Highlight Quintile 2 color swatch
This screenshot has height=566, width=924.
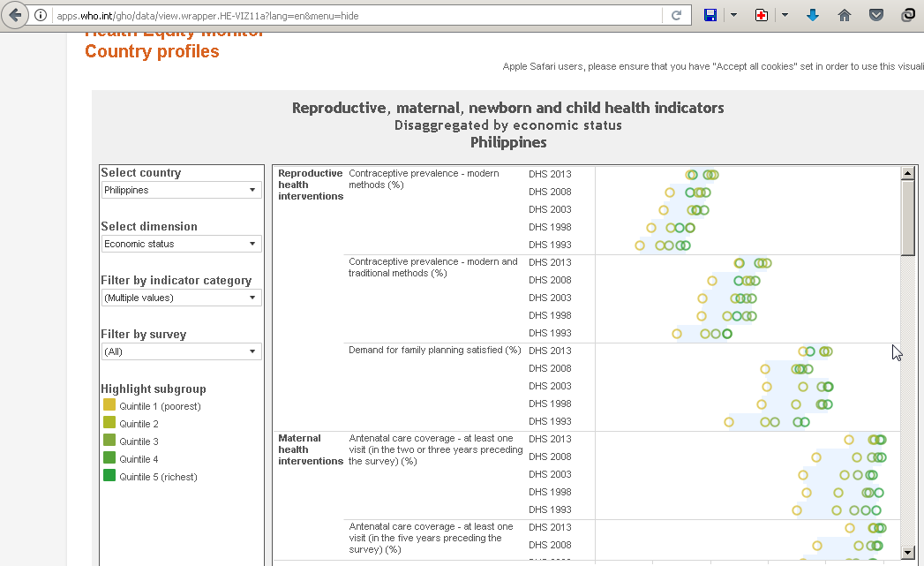tap(109, 423)
